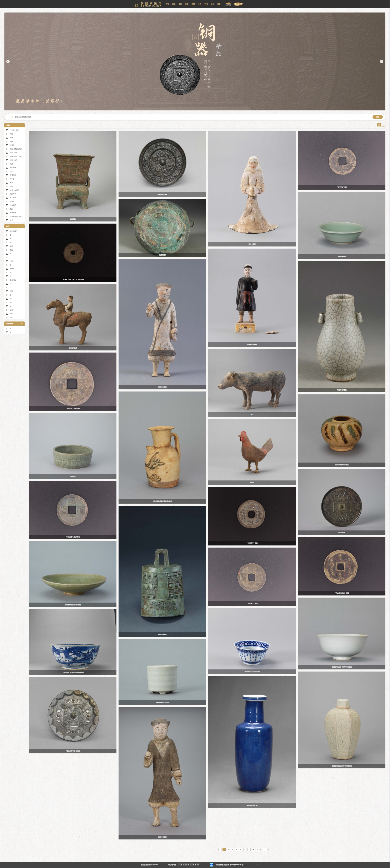
Task: Click the Shenzhen Museum logo
Action: (x=147, y=4)
